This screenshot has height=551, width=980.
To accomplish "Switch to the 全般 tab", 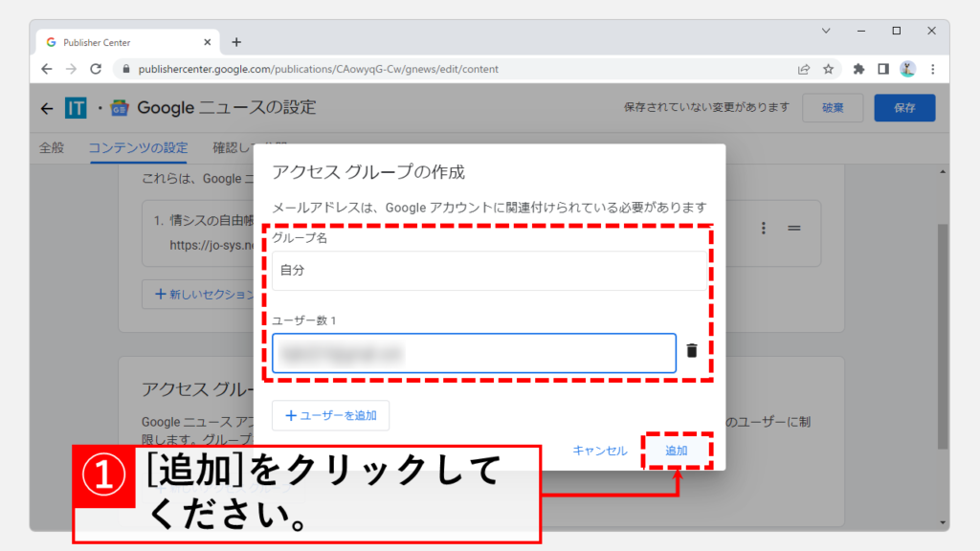I will tap(52, 148).
